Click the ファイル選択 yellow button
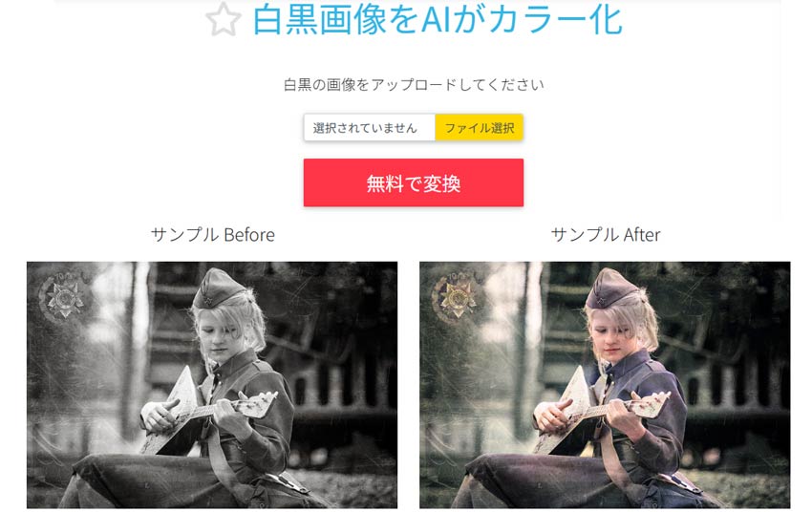The height and width of the screenshot is (512, 812). [x=479, y=127]
